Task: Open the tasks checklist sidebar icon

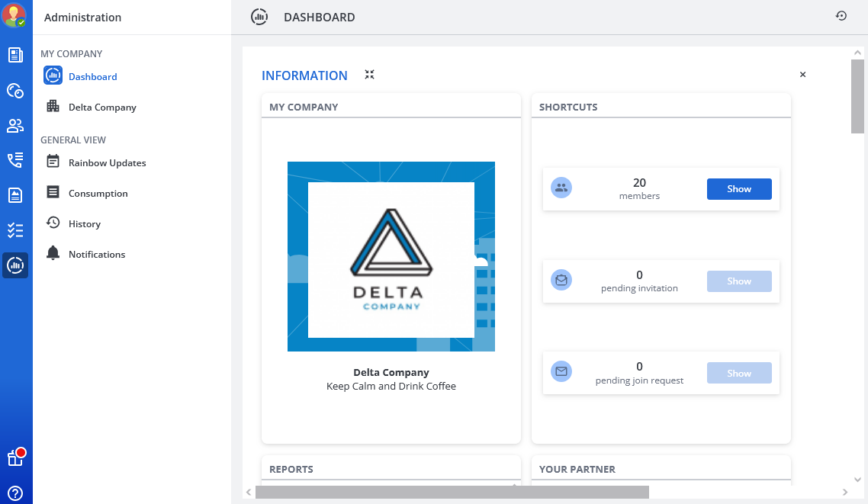Action: pos(15,230)
